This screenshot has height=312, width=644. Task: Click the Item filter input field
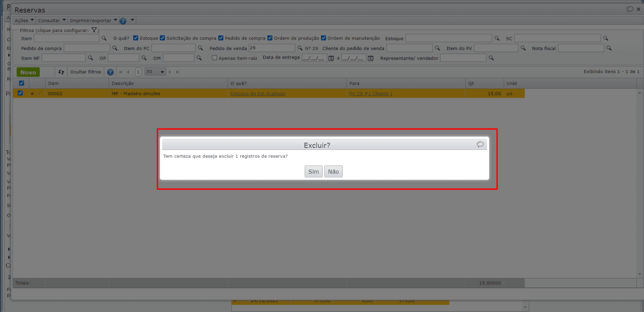[x=67, y=38]
